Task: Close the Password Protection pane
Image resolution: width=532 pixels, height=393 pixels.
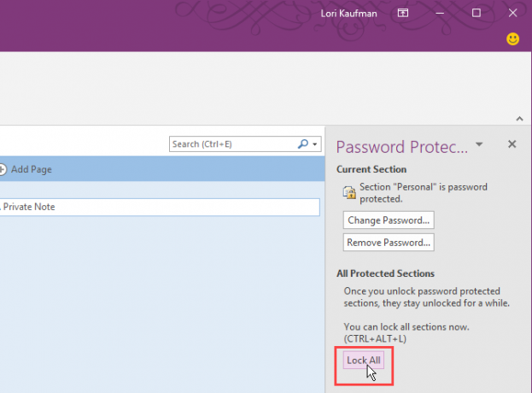Action: tap(512, 144)
